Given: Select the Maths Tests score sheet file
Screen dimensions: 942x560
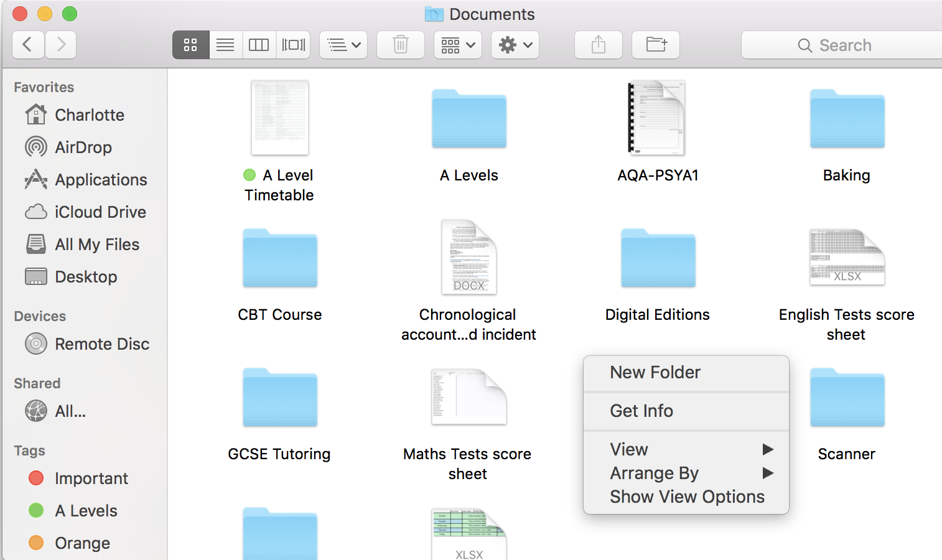Looking at the screenshot, I should 469,396.
